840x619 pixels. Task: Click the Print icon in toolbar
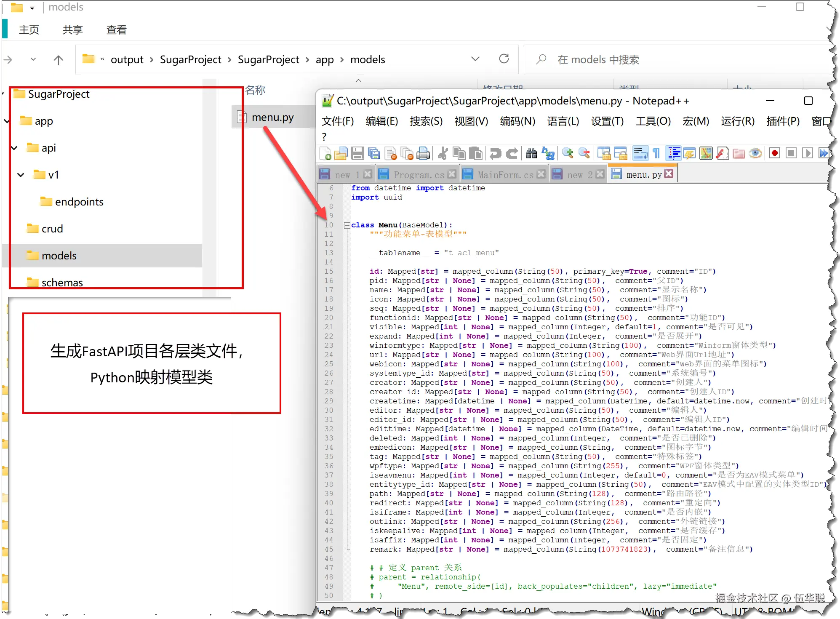coord(423,154)
